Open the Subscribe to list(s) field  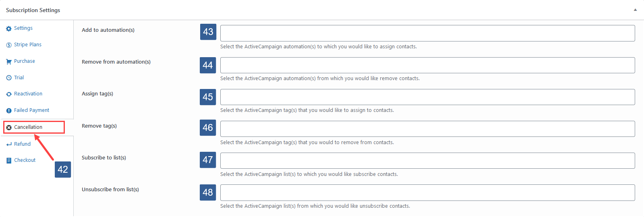[427, 161]
